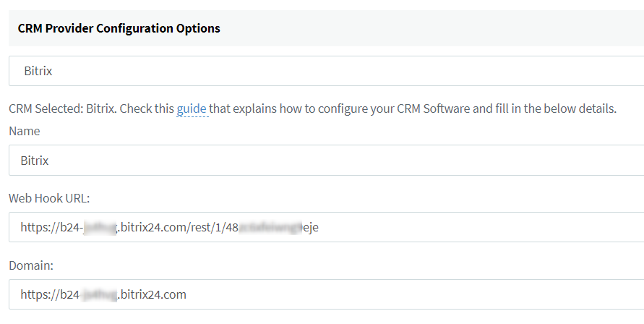Place cursor after 'bitrix24.com' in Domain field
644x324 pixels.
click(x=187, y=294)
